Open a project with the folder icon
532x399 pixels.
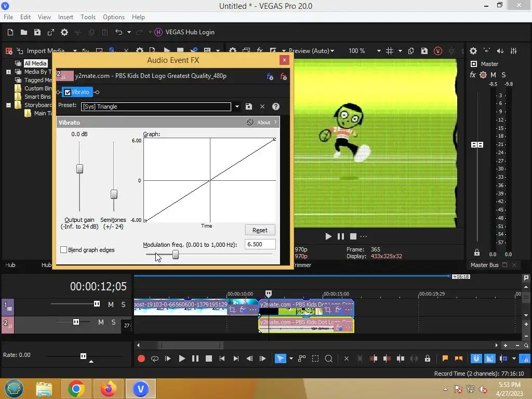coord(24,32)
